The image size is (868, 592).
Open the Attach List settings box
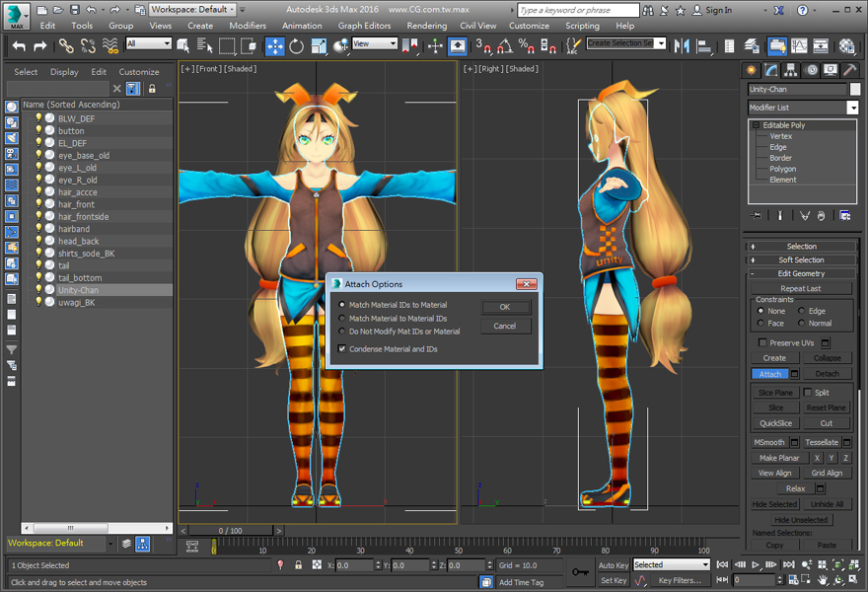[794, 374]
